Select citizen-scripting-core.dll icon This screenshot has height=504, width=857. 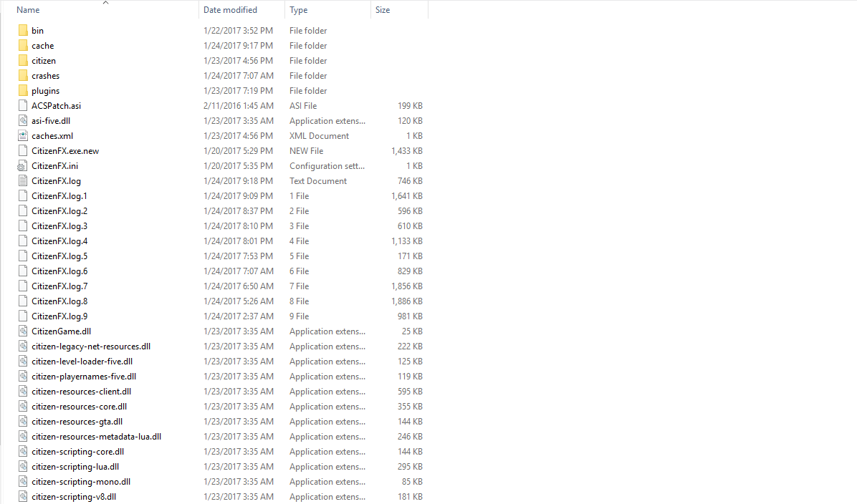coord(23,451)
